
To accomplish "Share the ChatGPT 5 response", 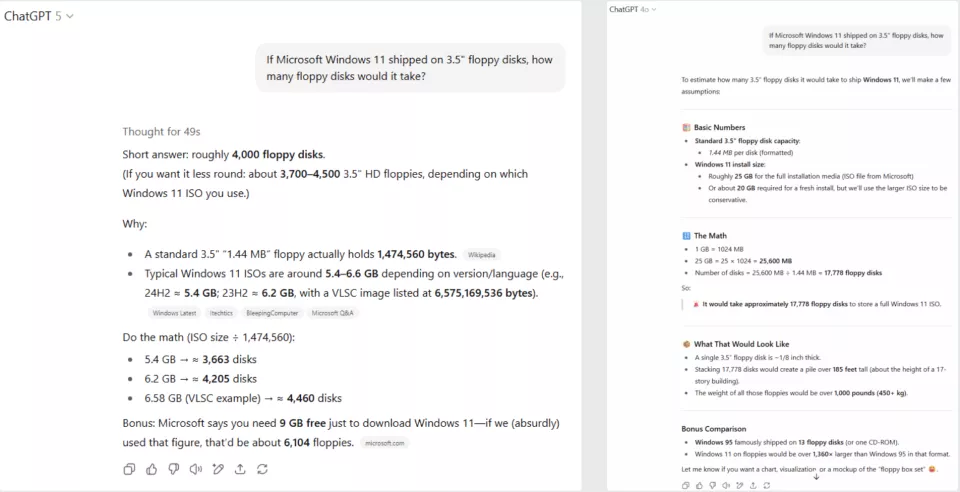I will point(240,469).
